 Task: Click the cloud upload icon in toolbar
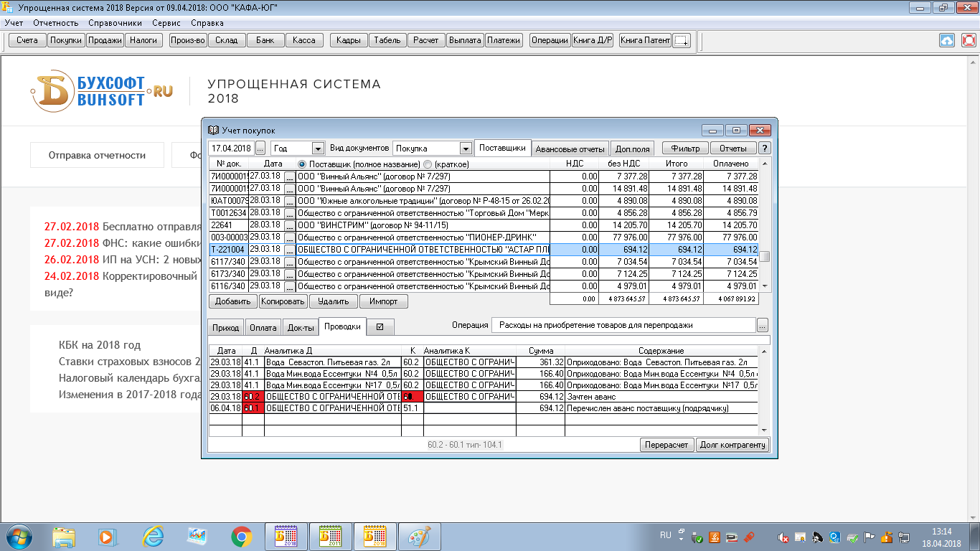(x=947, y=40)
